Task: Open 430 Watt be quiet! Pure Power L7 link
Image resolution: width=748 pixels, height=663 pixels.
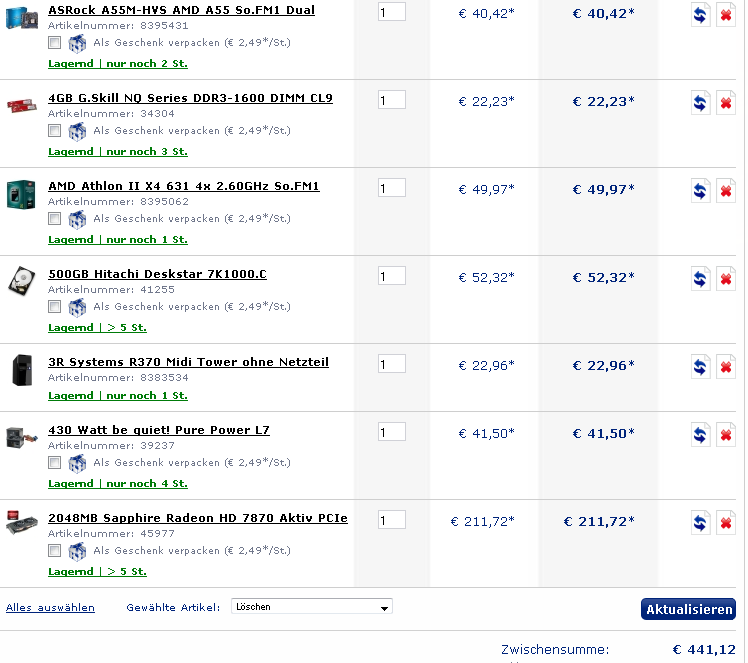Action: coord(159,430)
